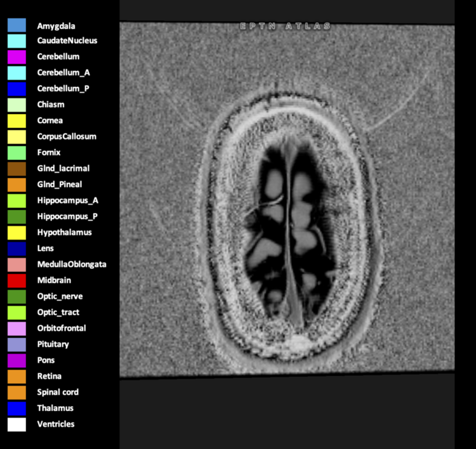The height and width of the screenshot is (449, 476).
Task: Pick the Cerebellum_A cyan swatch
Action: [x=17, y=73]
